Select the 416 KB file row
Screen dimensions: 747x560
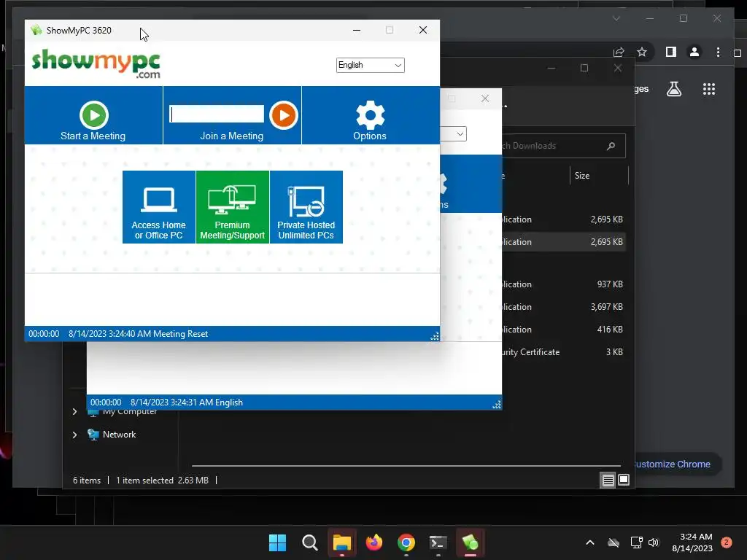tap(564, 330)
